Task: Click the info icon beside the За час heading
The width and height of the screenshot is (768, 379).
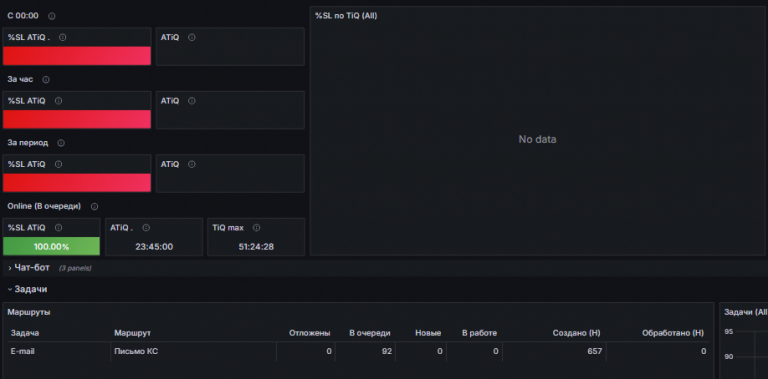Action: tap(46, 79)
